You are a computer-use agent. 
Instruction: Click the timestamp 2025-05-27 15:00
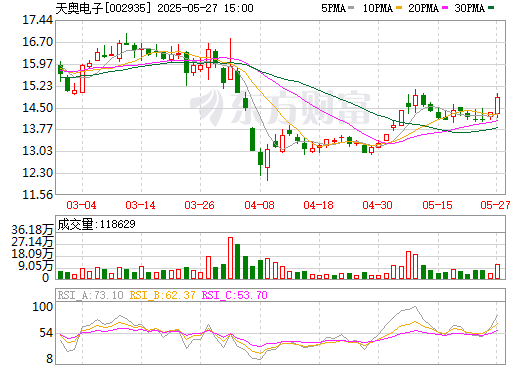pos(205,8)
